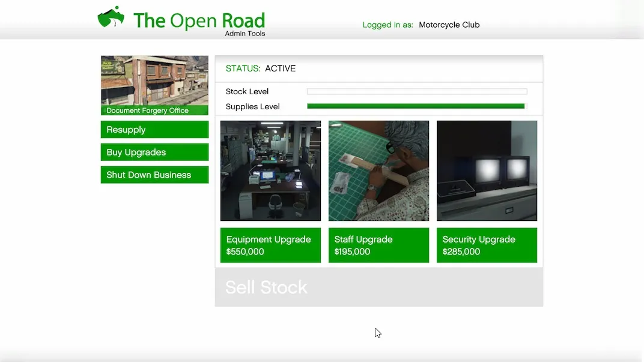Viewport: 644px width, 362px height.
Task: Click the 'Admin Tools' subtitle
Action: point(245,34)
